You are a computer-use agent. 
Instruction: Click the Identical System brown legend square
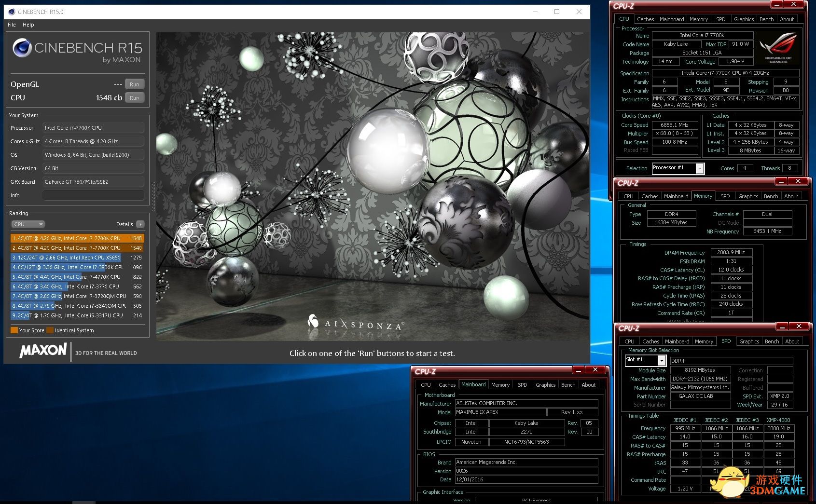click(x=50, y=330)
